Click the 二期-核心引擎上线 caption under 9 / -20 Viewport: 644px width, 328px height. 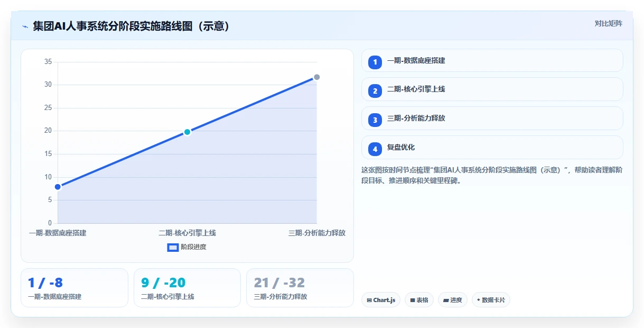[x=167, y=297]
